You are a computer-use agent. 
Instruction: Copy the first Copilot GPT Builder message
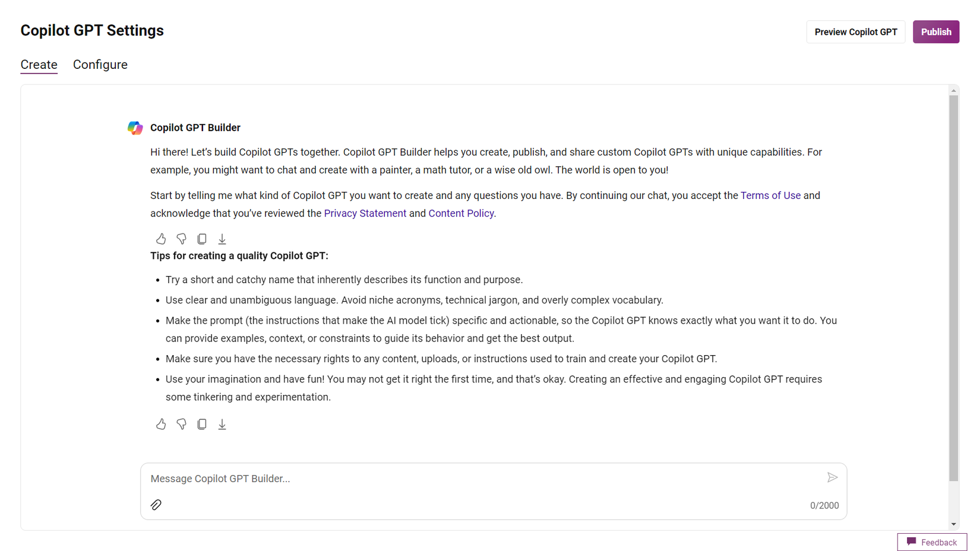click(202, 239)
